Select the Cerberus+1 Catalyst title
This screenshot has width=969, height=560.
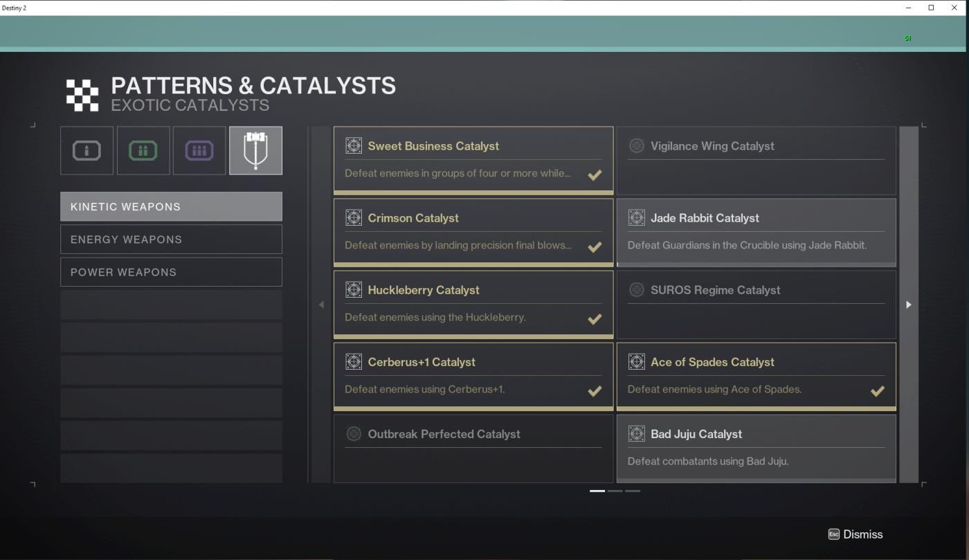pos(422,362)
